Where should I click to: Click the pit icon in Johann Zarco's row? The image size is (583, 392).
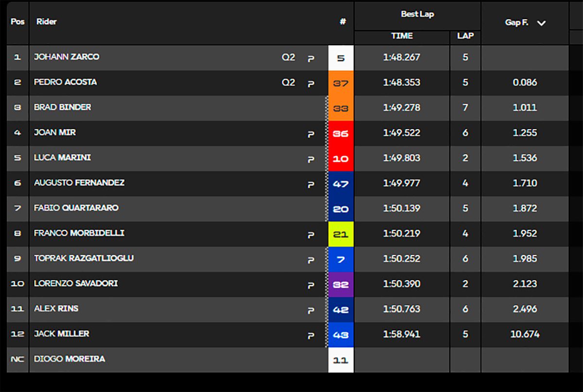311,58
